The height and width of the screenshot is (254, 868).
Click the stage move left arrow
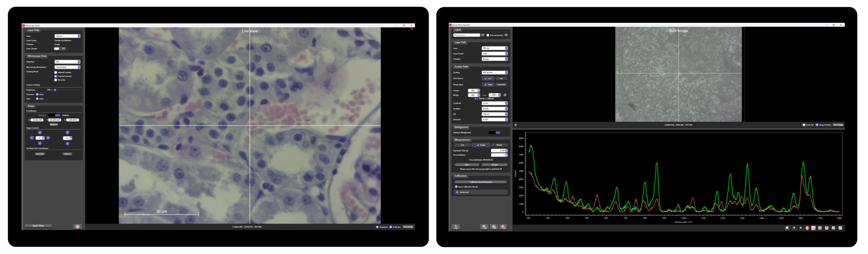pos(32,138)
